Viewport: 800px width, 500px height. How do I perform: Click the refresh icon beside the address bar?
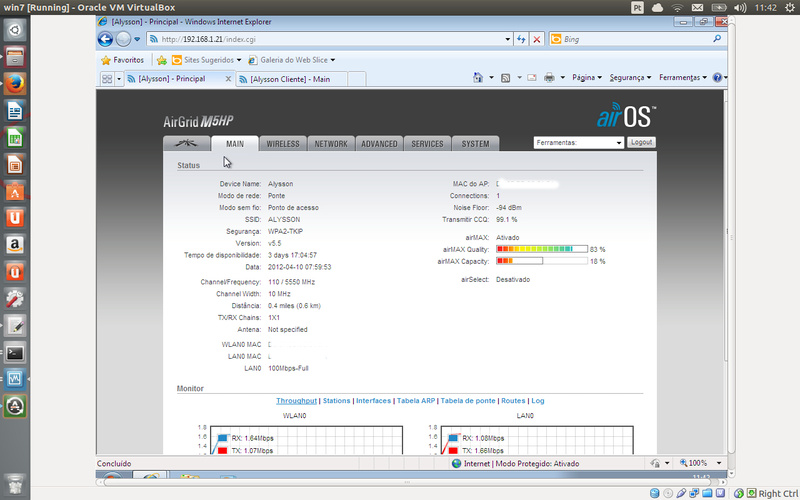click(x=521, y=39)
